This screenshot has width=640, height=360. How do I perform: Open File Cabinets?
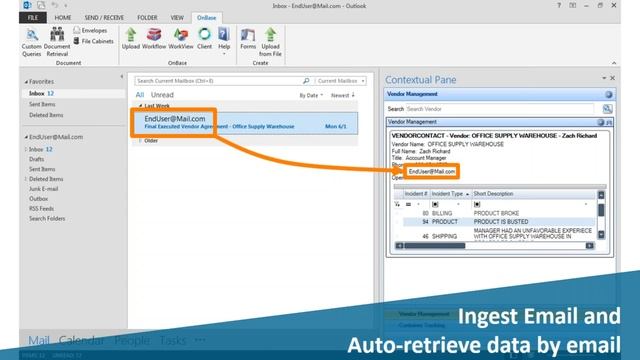pyautogui.click(x=93, y=41)
